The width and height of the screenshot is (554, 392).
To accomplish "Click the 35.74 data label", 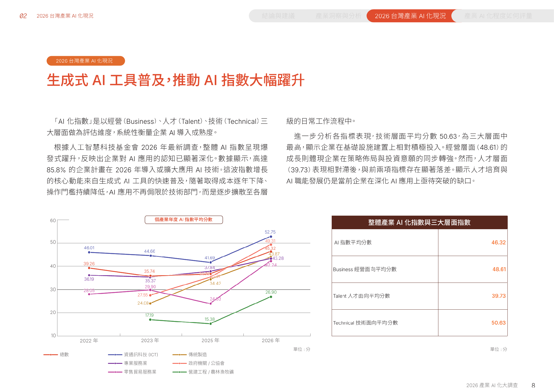I will [149, 271].
